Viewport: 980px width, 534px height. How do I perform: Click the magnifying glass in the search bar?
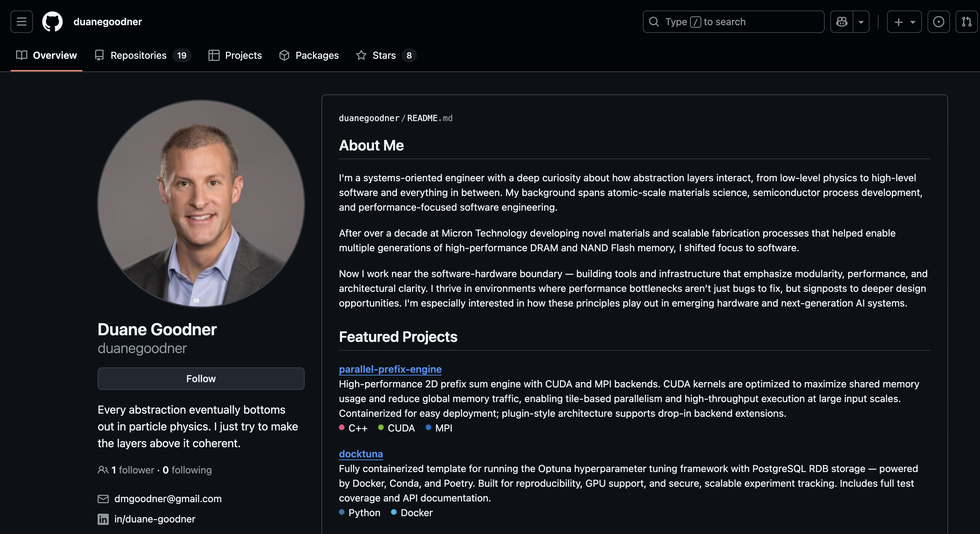(654, 22)
